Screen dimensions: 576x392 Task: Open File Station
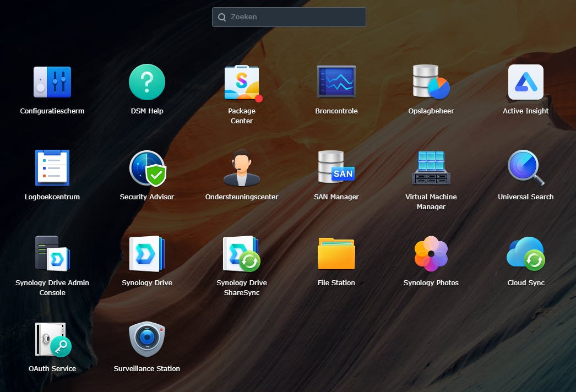coord(336,253)
